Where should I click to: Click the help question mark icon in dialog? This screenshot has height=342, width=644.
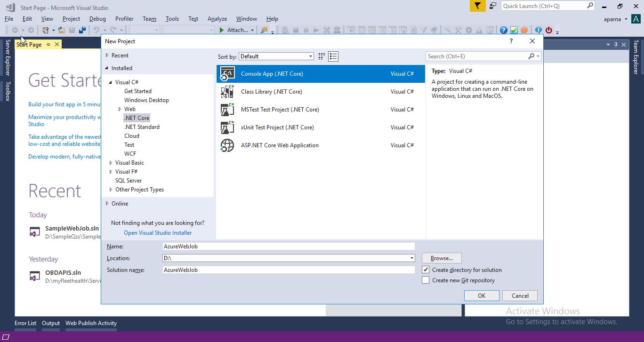511,41
